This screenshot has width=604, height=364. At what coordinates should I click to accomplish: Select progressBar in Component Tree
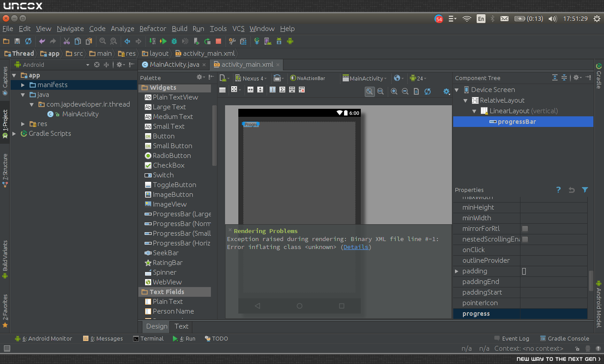coord(523,122)
